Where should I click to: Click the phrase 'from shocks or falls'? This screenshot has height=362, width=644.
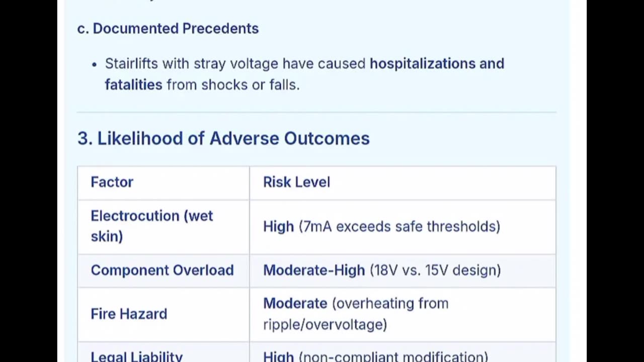[232, 84]
